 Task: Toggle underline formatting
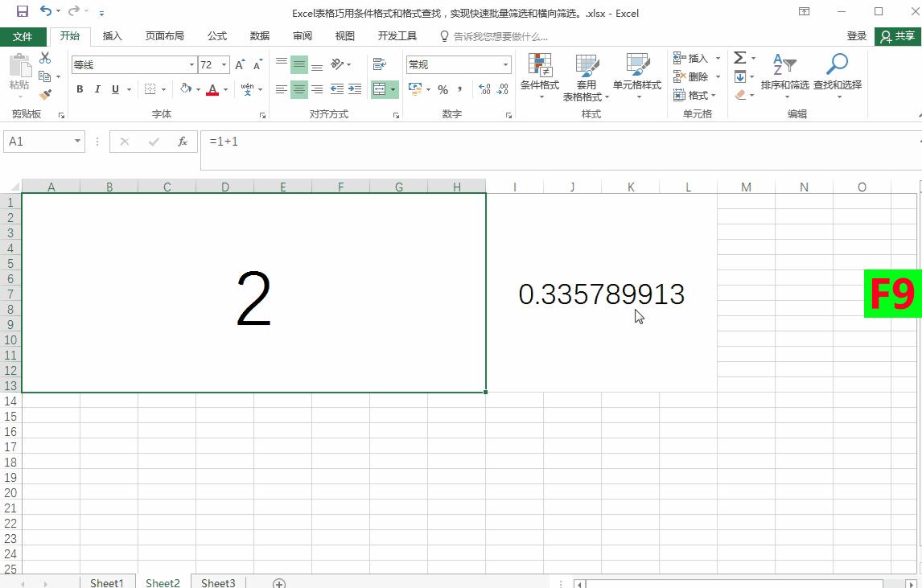point(113,89)
